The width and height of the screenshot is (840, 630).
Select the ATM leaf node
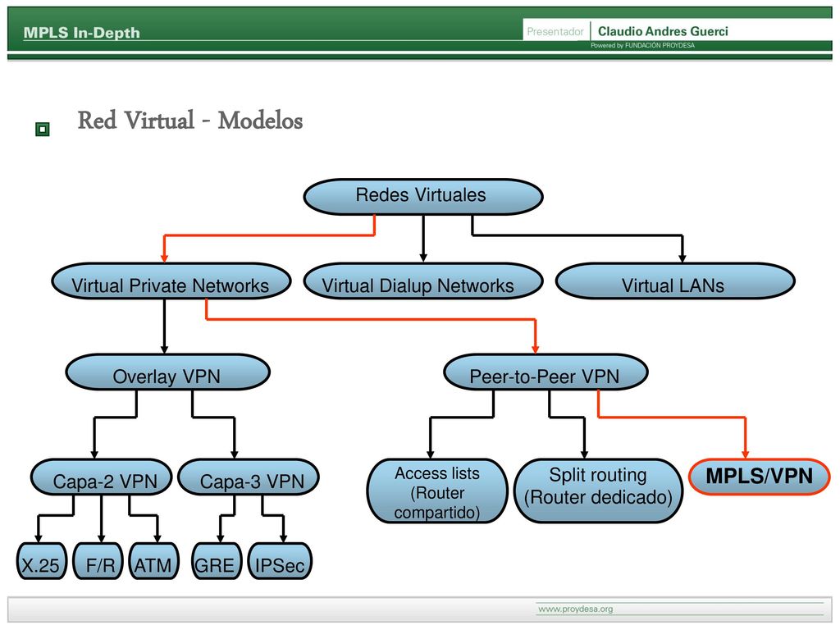(153, 561)
